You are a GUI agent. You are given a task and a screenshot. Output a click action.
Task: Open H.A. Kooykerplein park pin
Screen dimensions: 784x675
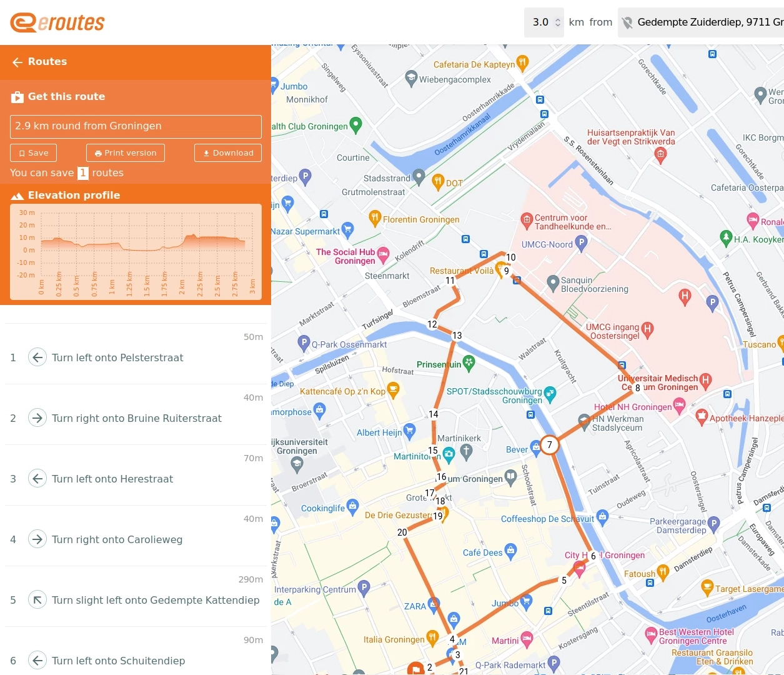click(x=726, y=237)
